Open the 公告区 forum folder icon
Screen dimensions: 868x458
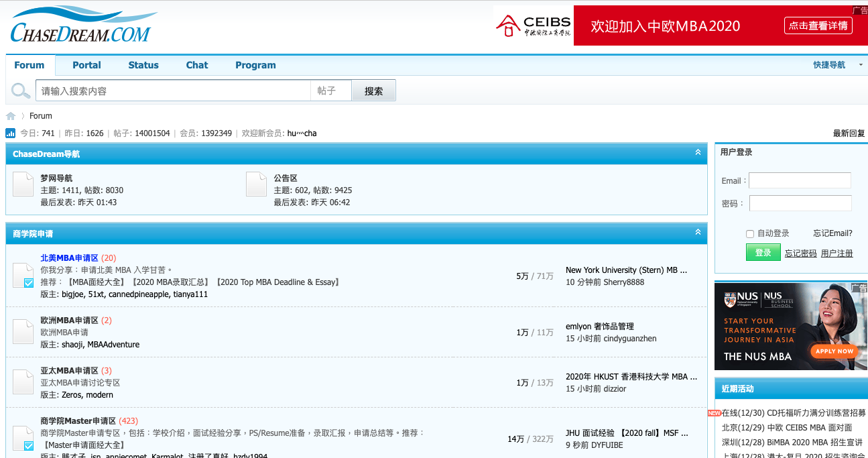click(256, 184)
